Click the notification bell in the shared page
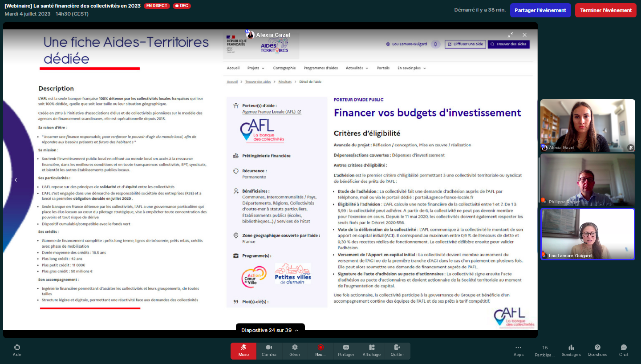Screen dimensions: 641x364 pos(436,44)
